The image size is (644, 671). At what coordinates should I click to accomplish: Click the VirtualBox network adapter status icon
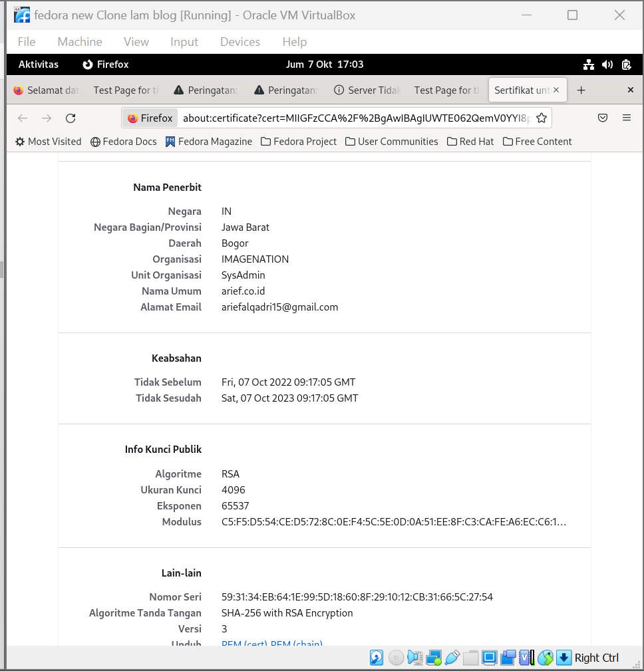(x=434, y=657)
